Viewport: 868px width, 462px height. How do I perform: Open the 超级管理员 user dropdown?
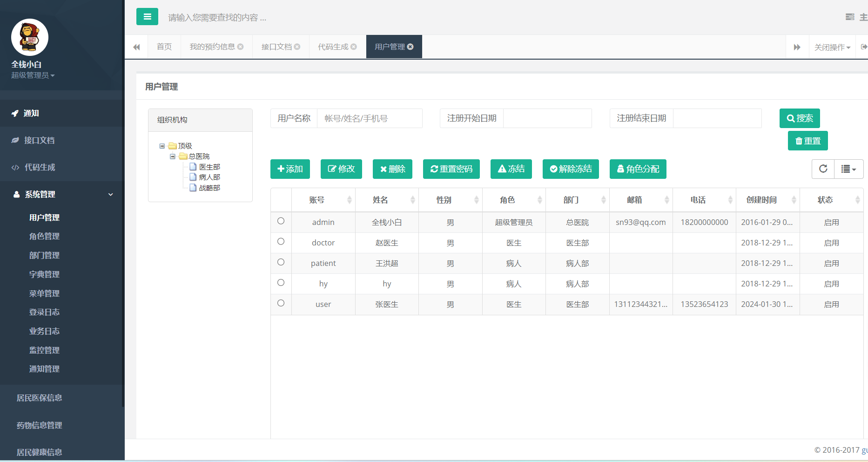pyautogui.click(x=33, y=75)
